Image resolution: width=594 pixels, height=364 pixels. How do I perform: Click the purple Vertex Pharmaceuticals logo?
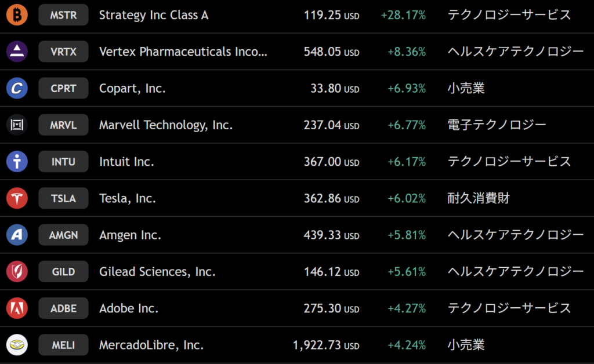click(x=17, y=52)
